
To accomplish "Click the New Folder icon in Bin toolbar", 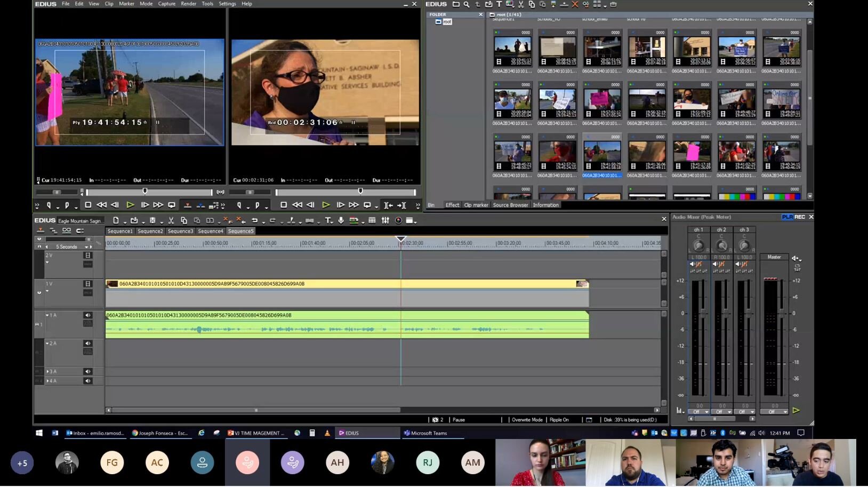I will coord(456,4).
